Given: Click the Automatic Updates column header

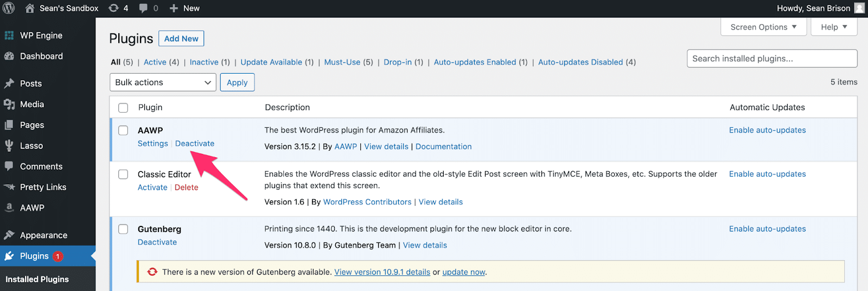Looking at the screenshot, I should click(767, 107).
